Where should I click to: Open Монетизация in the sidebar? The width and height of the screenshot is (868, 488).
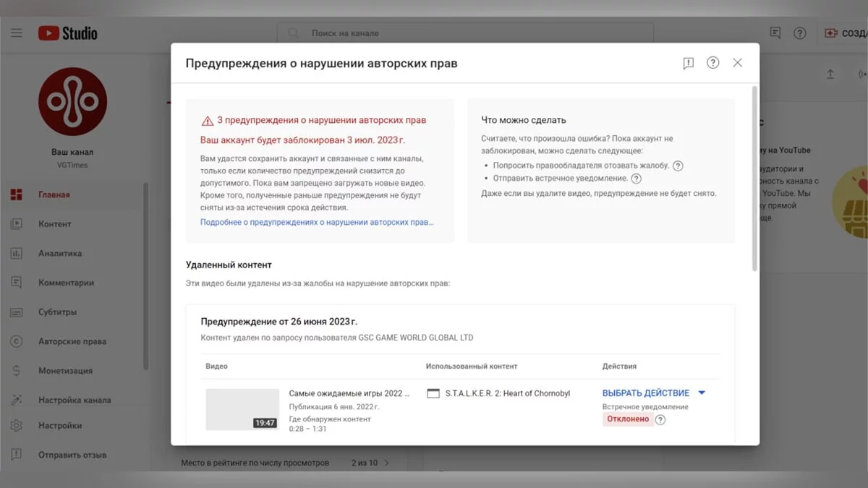[65, 371]
